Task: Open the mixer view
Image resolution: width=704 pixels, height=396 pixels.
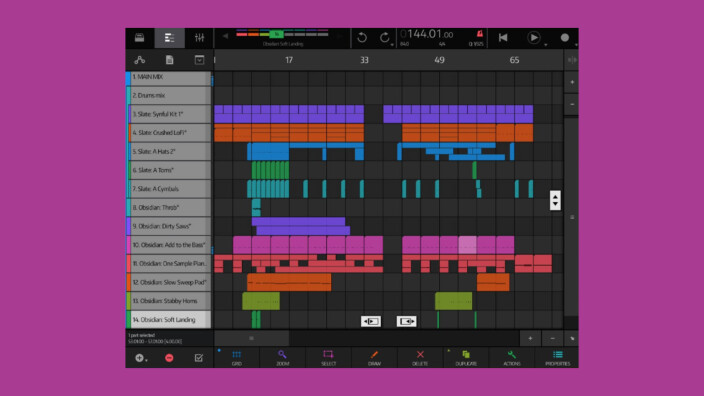Action: click(199, 38)
